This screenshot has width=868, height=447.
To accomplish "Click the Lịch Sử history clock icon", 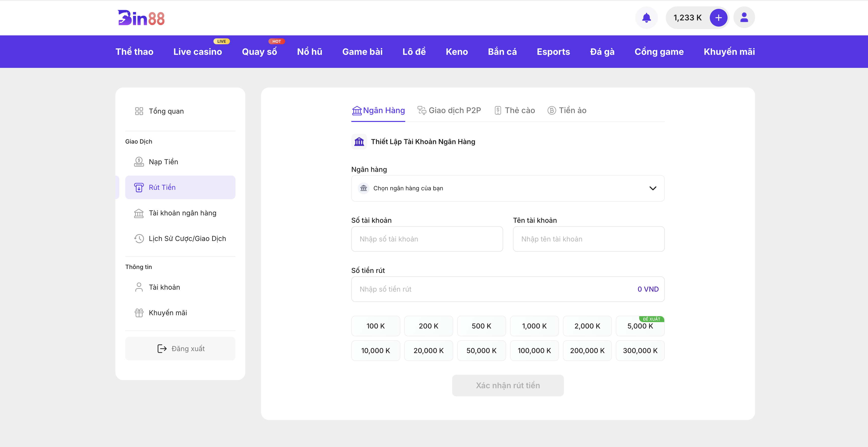I will pos(139,238).
